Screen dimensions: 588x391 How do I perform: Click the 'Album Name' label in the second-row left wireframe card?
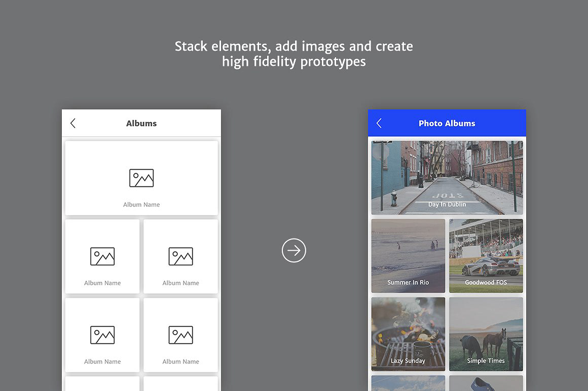click(102, 283)
